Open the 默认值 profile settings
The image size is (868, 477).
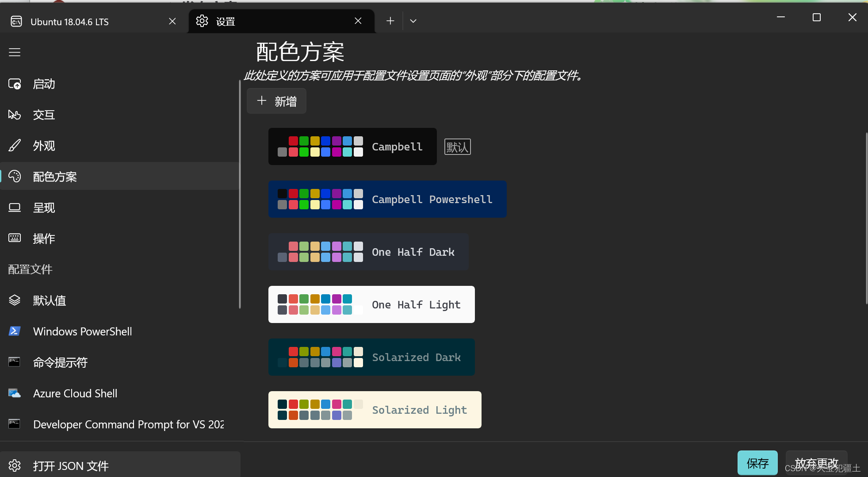(120, 300)
